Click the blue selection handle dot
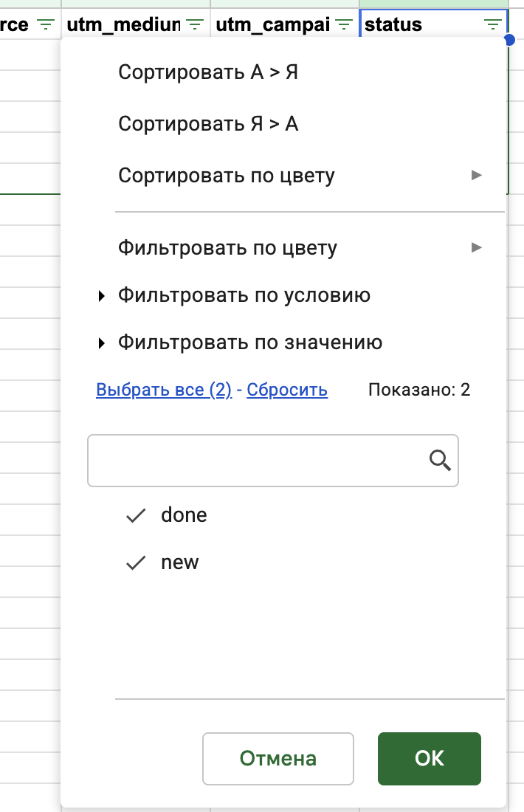524x812 pixels. coord(509,39)
